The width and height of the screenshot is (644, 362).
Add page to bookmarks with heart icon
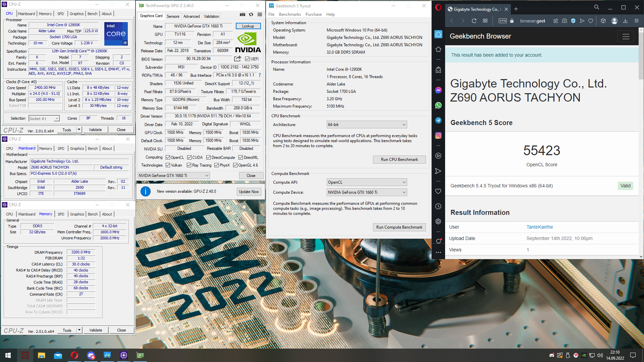point(591,21)
